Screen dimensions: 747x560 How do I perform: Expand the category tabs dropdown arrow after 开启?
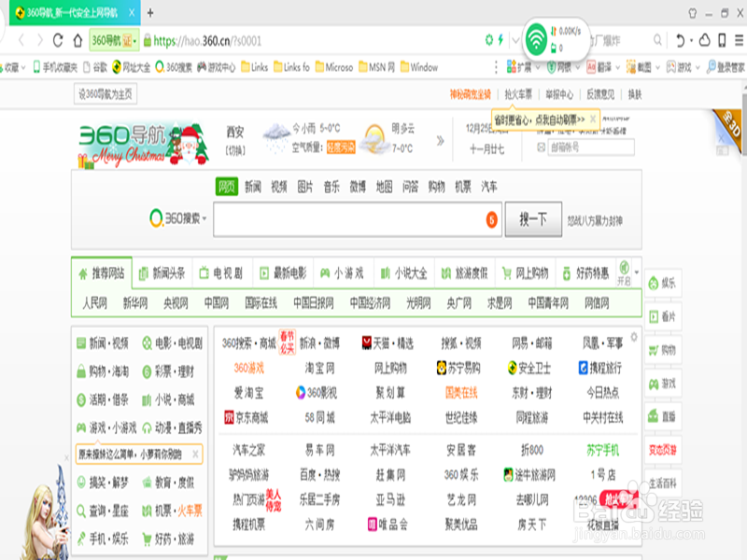point(637,273)
